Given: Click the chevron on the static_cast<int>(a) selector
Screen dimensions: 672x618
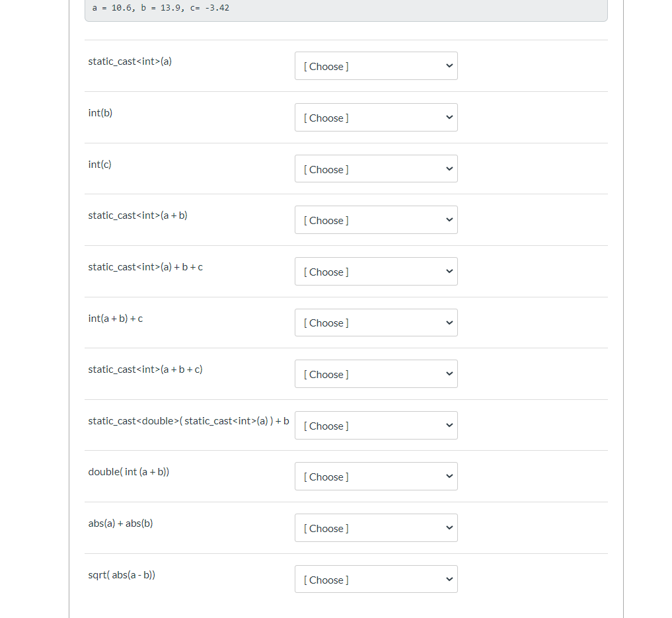Looking at the screenshot, I should pos(449,65).
